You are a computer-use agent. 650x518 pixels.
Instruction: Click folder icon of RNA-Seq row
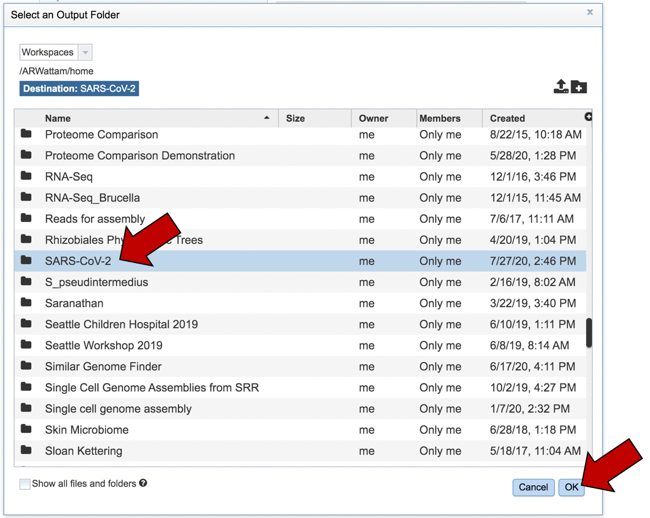(26, 177)
